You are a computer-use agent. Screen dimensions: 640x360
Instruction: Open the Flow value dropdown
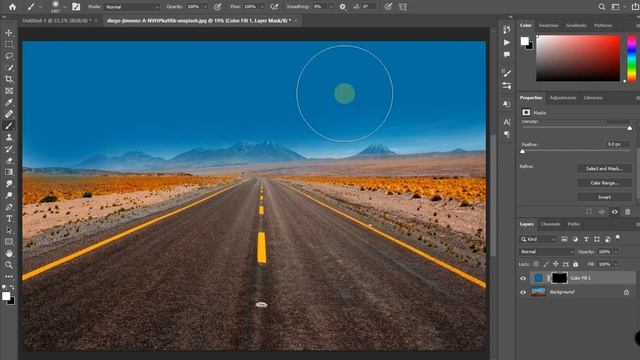coord(262,7)
